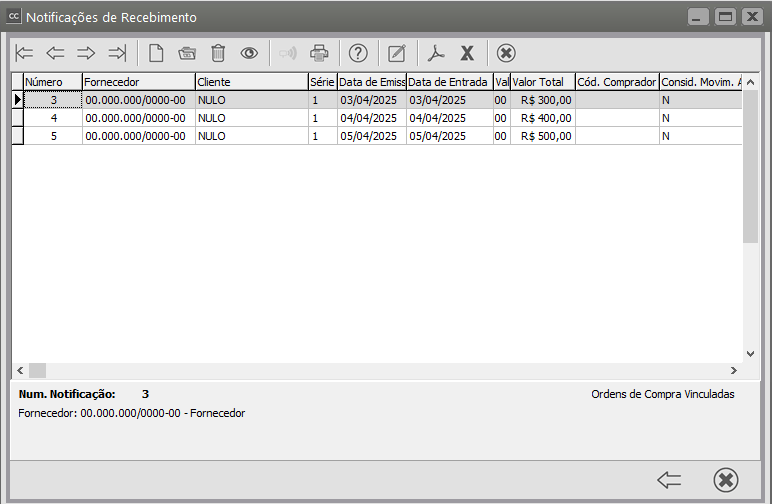
Task: Export to PDF using the Acrobat icon
Action: pyautogui.click(x=436, y=53)
